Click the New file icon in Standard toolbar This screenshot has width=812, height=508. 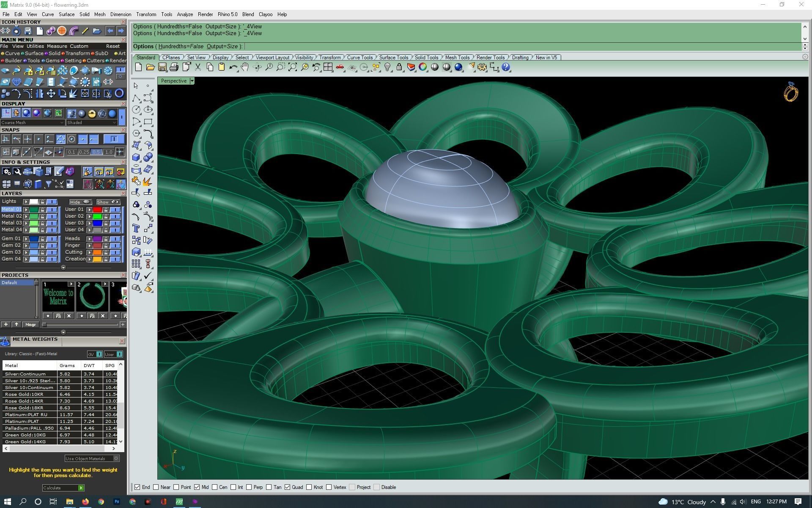coord(138,67)
